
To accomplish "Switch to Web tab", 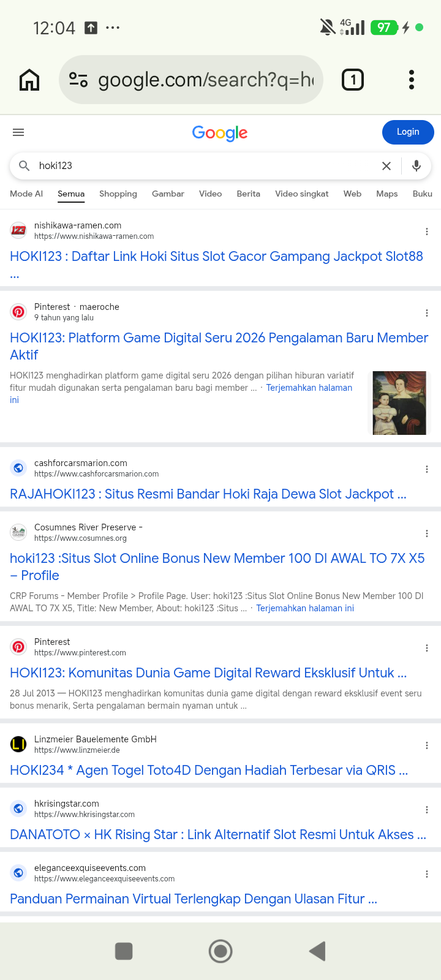I will (352, 194).
